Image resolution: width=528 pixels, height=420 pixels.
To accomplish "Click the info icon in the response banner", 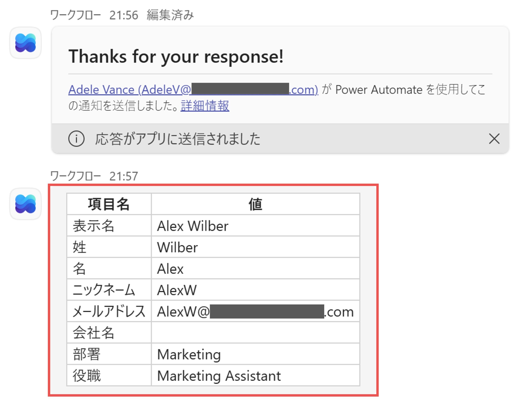I will (x=76, y=139).
